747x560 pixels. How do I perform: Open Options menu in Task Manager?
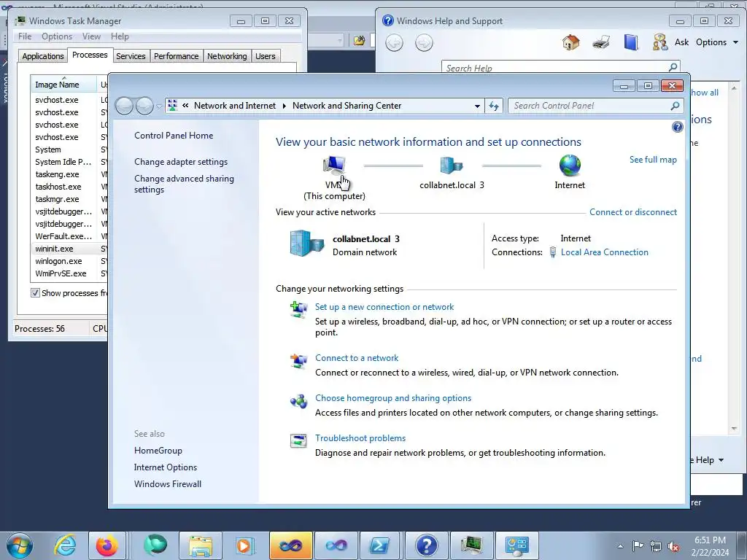coord(57,36)
